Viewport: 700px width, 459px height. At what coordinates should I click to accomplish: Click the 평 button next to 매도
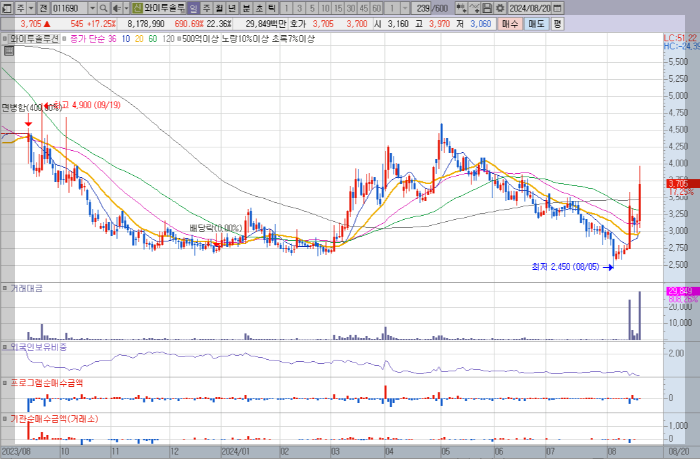[557, 24]
